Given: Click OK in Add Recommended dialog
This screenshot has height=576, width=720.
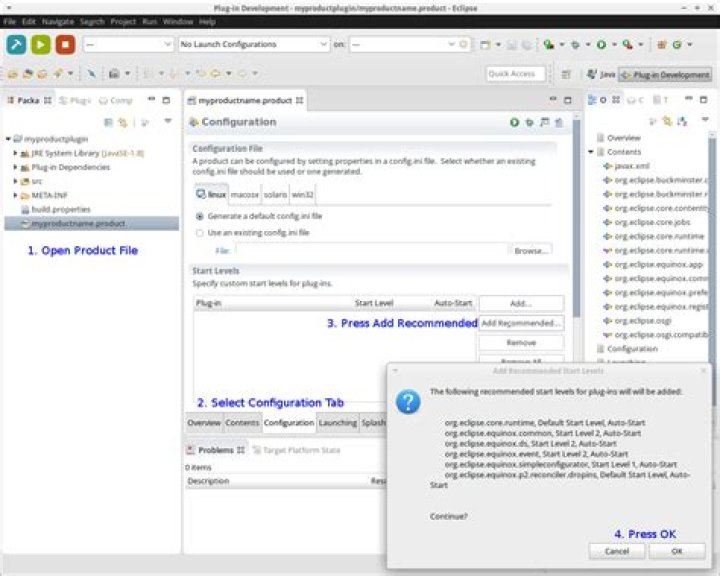Looking at the screenshot, I should tap(677, 551).
